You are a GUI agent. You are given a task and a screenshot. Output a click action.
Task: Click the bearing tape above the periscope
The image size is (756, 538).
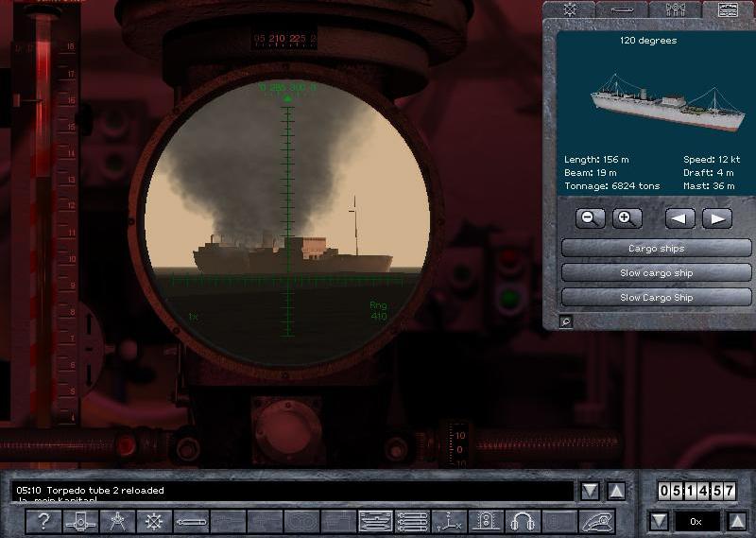click(x=283, y=39)
